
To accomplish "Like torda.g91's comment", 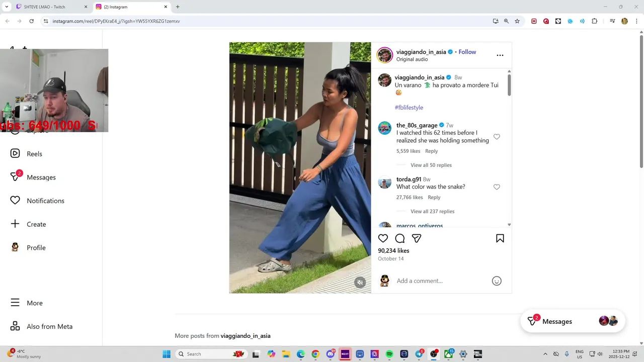I will 497,187.
